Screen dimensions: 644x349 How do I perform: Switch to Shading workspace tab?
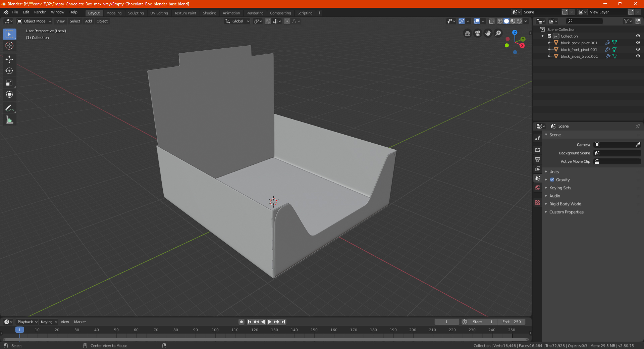[209, 13]
